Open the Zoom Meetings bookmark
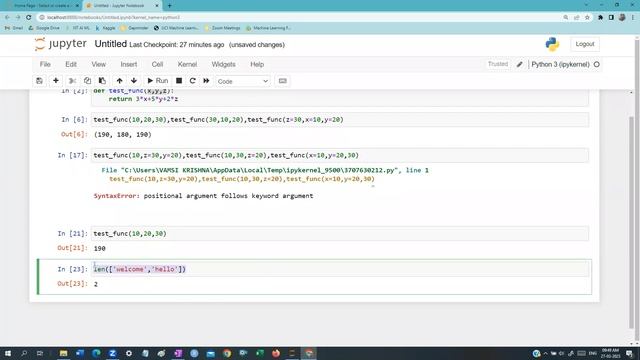The image size is (640, 360). pos(222,28)
